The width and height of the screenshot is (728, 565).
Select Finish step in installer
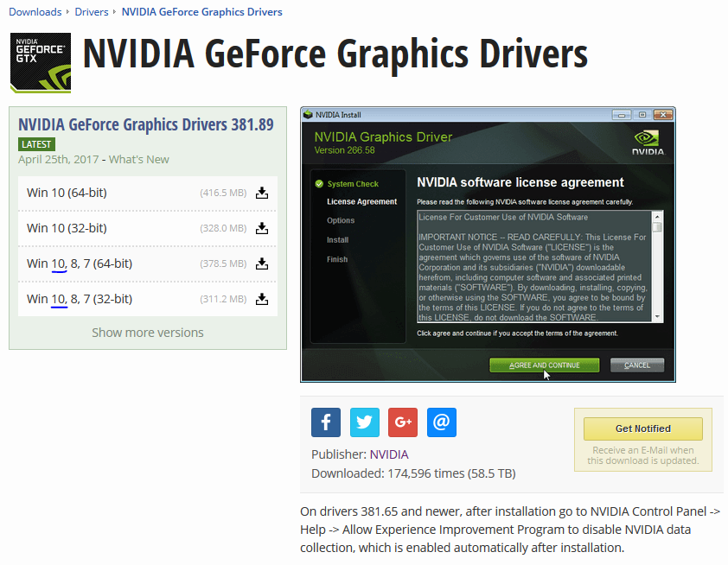point(337,260)
